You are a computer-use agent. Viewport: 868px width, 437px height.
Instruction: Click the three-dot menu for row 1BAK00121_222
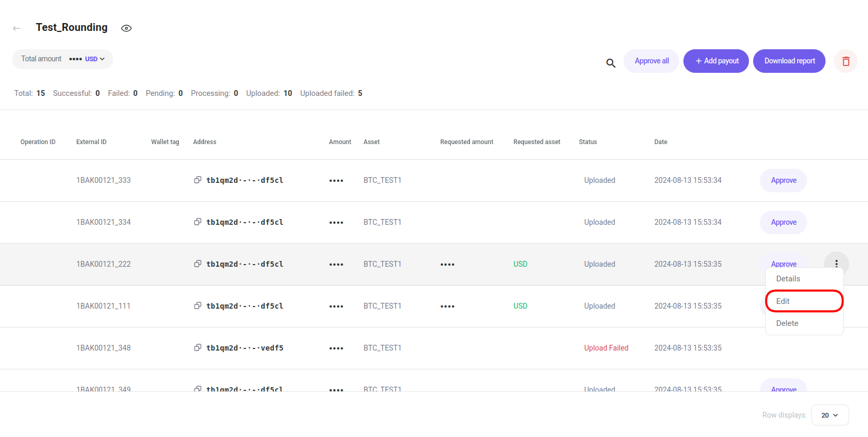tap(836, 264)
